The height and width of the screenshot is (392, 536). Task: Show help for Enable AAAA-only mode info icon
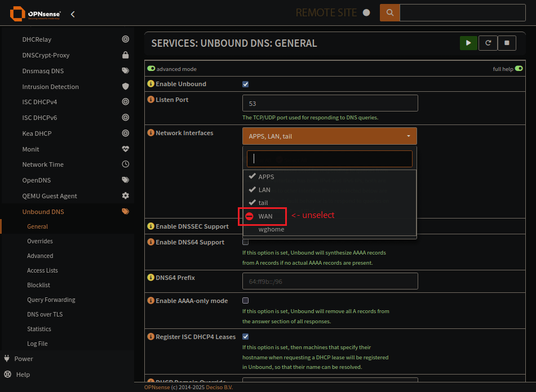[x=150, y=301]
